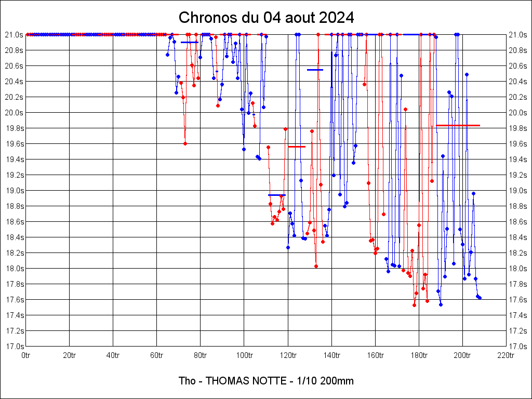Click the short red average line near 19.6s

pos(297,147)
